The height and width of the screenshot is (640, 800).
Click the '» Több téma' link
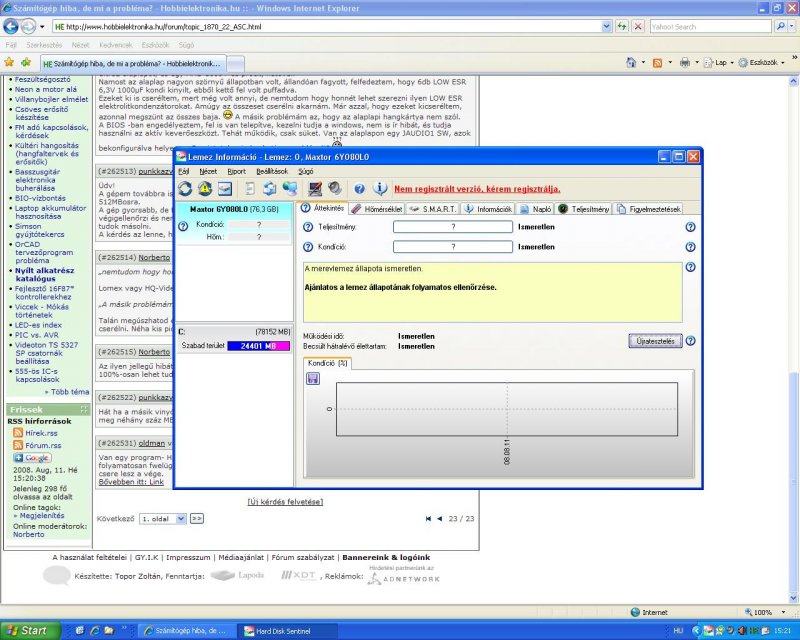coord(67,392)
